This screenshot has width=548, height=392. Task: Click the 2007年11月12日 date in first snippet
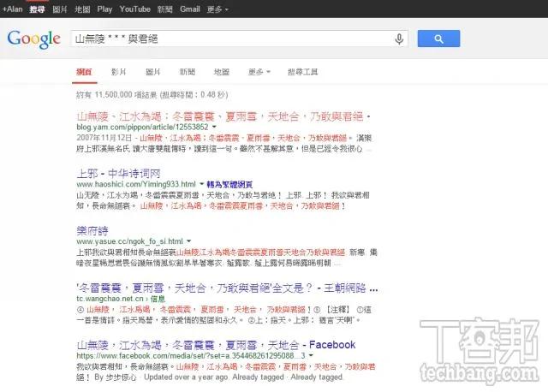[104, 138]
